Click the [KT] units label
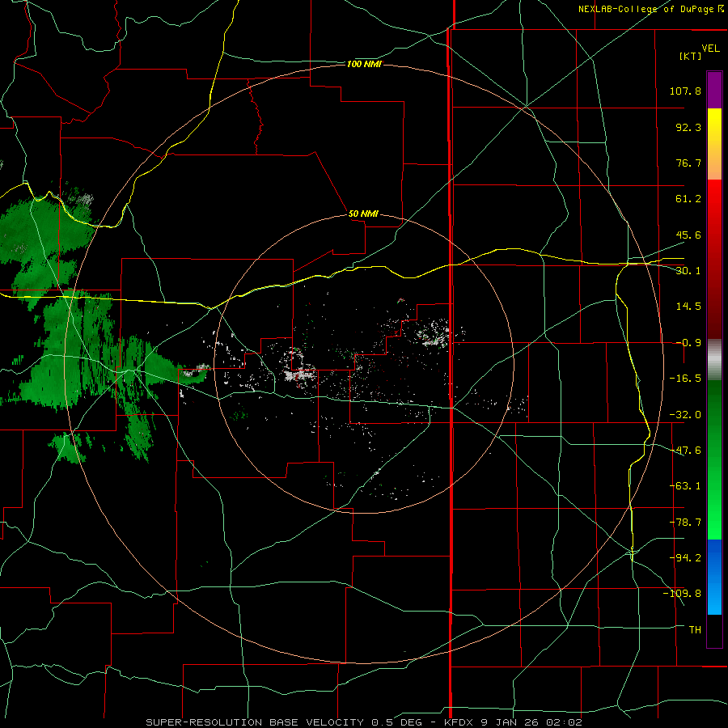The width and height of the screenshot is (728, 728). point(690,56)
